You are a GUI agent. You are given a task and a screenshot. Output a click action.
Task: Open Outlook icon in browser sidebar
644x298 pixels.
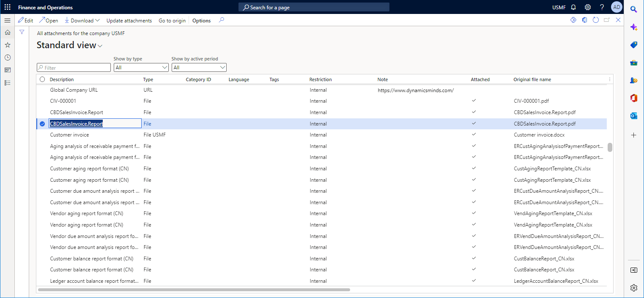click(x=633, y=116)
